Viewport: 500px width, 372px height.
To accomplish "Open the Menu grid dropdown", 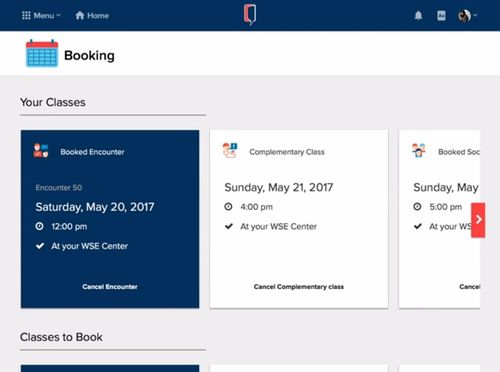I will pos(41,15).
